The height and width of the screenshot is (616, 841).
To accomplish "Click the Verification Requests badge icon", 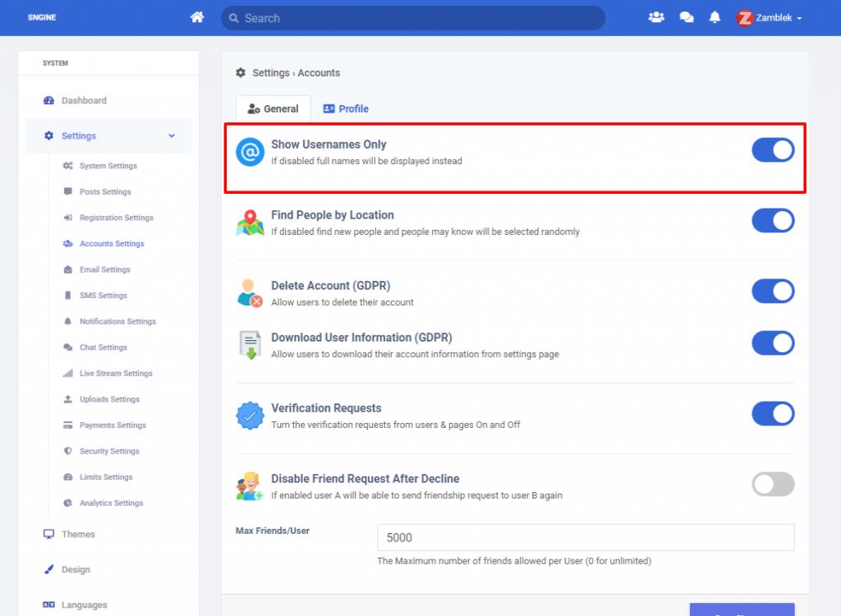I will point(250,416).
